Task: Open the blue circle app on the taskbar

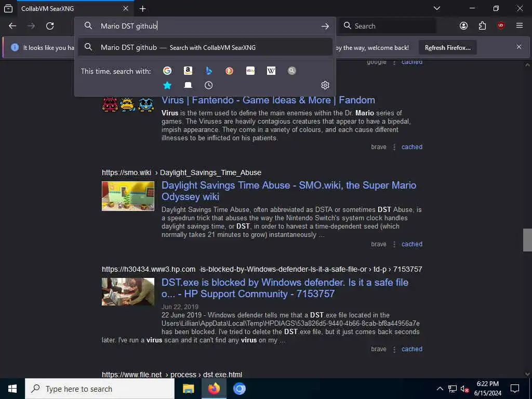Action: click(239, 389)
